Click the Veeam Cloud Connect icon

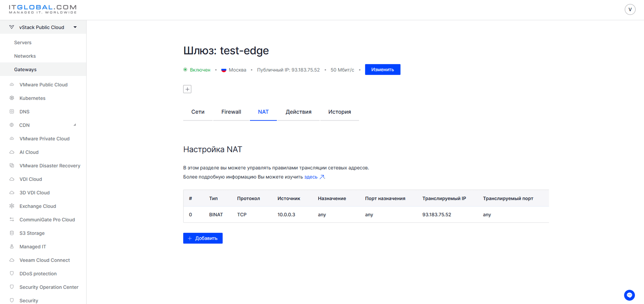click(x=12, y=260)
